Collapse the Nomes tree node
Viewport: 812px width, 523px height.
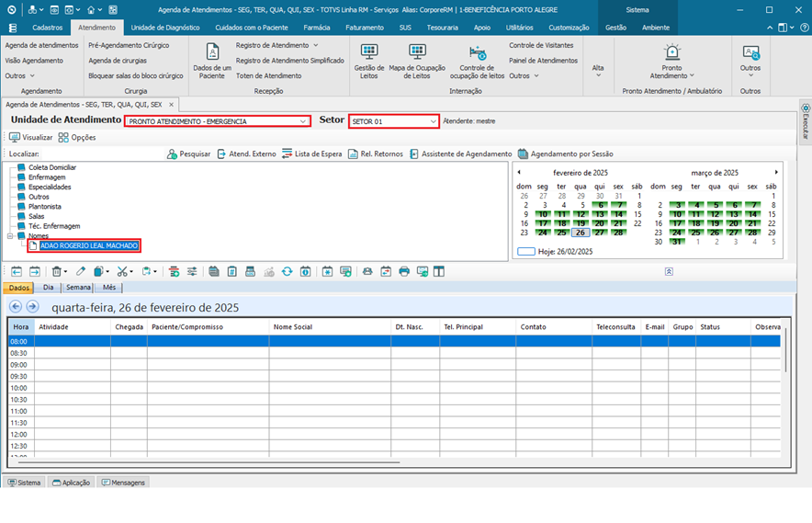click(10, 236)
